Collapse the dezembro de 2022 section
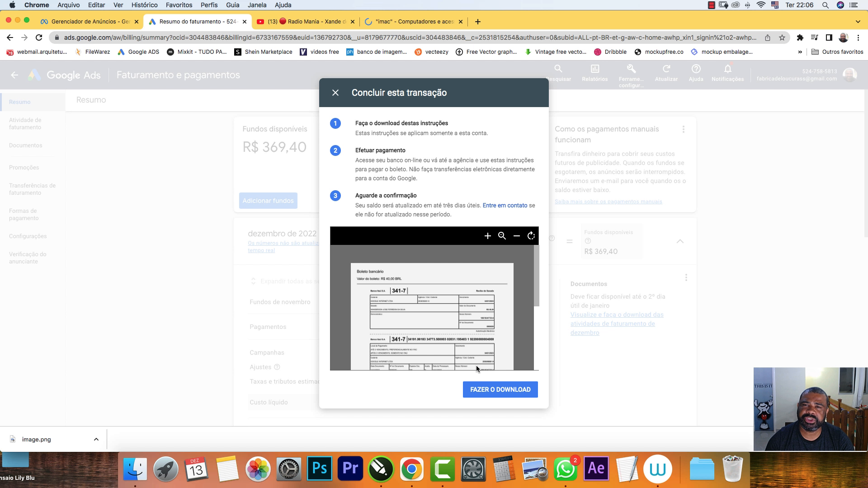868x488 pixels. pos(680,241)
